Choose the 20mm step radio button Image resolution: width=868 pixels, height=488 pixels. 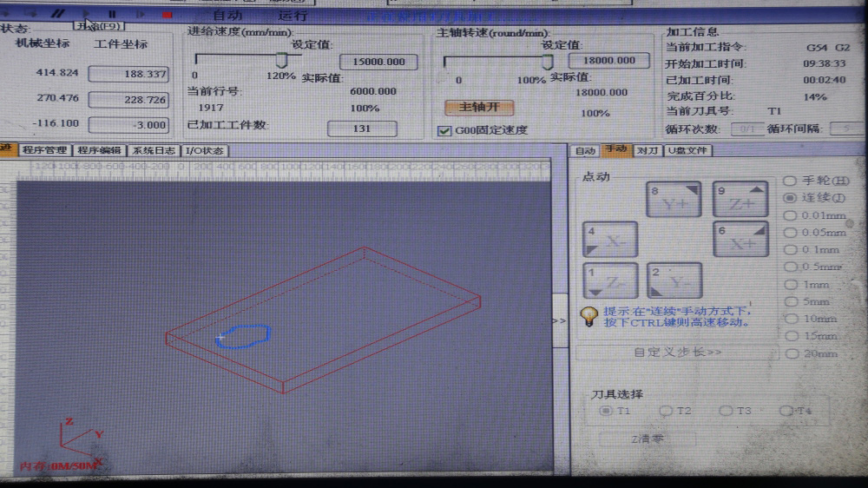point(792,354)
